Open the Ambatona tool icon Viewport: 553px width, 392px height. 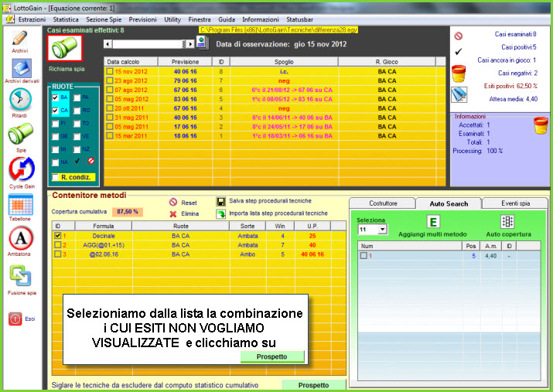[21, 238]
